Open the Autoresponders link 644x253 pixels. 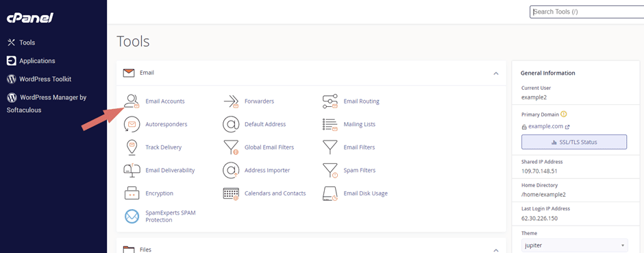pyautogui.click(x=166, y=124)
